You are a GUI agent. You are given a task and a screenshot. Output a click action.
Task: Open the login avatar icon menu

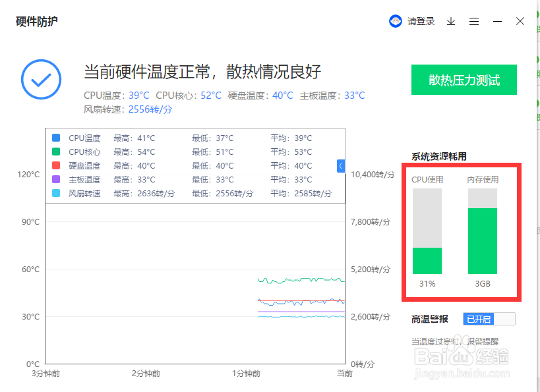coord(395,20)
